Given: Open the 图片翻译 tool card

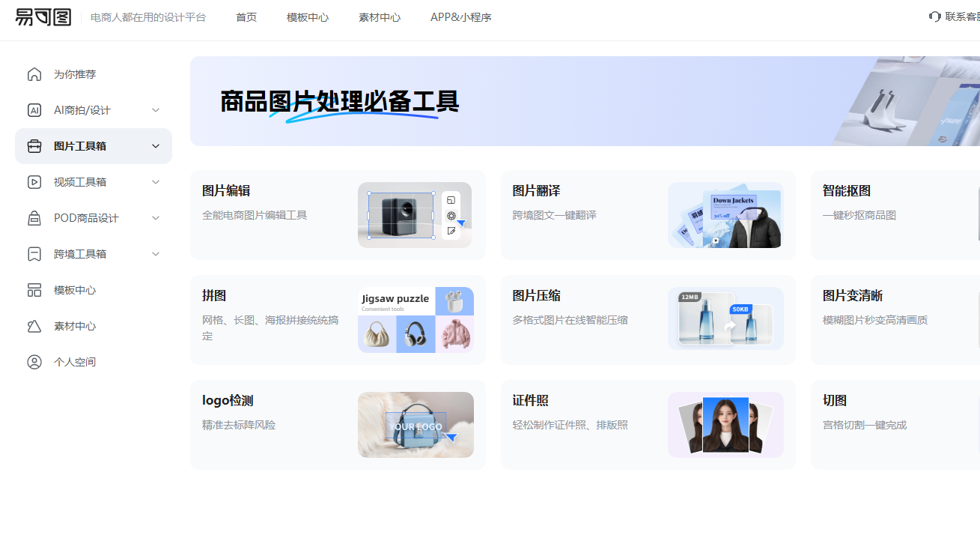Looking at the screenshot, I should click(648, 215).
